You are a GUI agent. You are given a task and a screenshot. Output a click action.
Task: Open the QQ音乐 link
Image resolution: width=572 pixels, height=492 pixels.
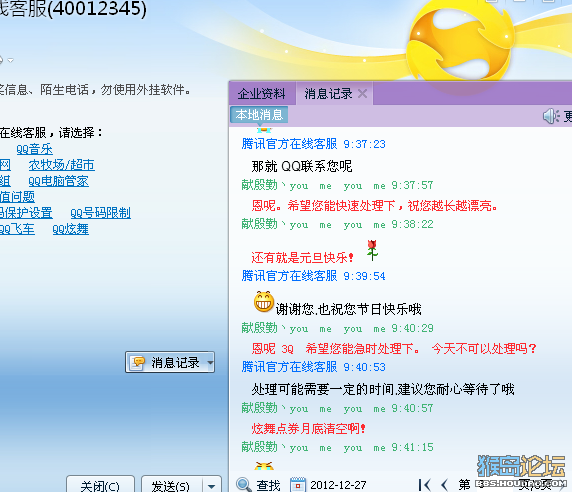[x=34, y=149]
